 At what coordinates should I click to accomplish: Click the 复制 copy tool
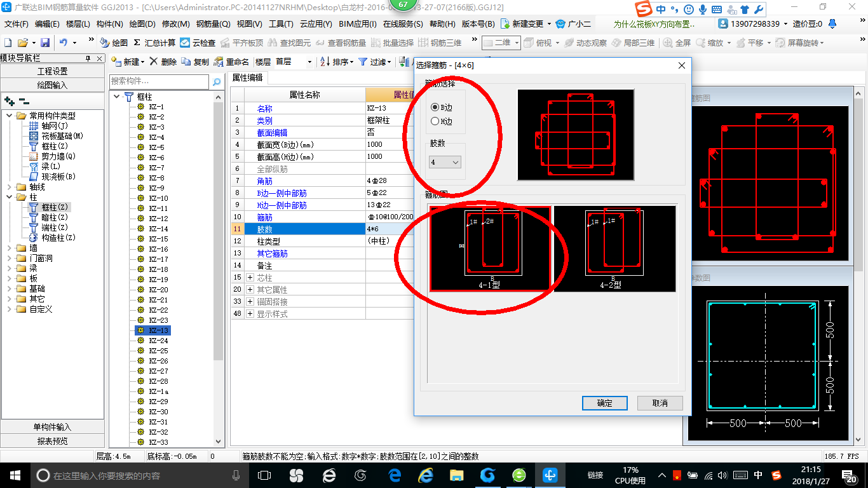(195, 62)
